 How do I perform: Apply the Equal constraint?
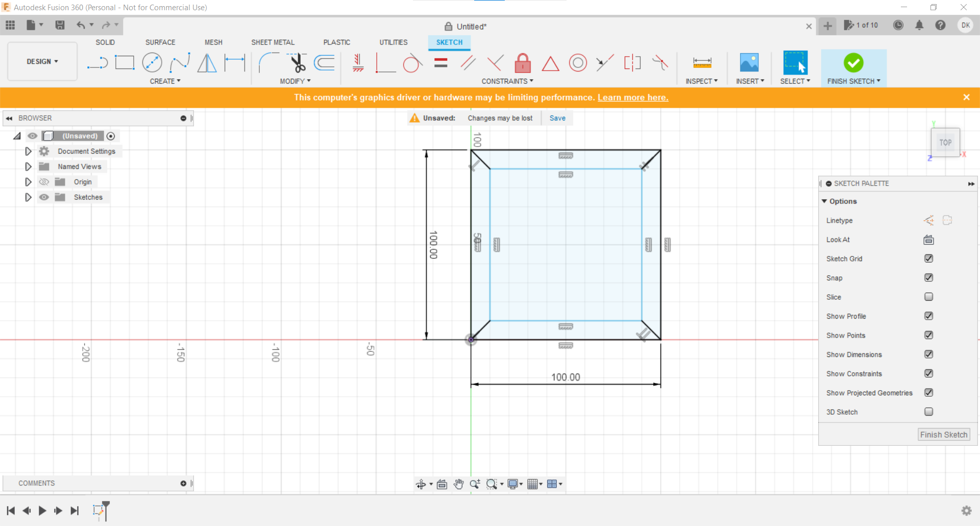(x=440, y=62)
